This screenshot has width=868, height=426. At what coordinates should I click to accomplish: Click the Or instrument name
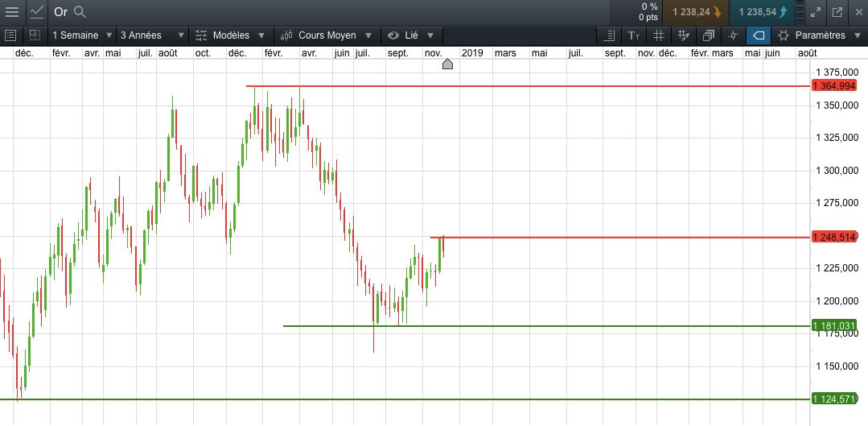61,11
